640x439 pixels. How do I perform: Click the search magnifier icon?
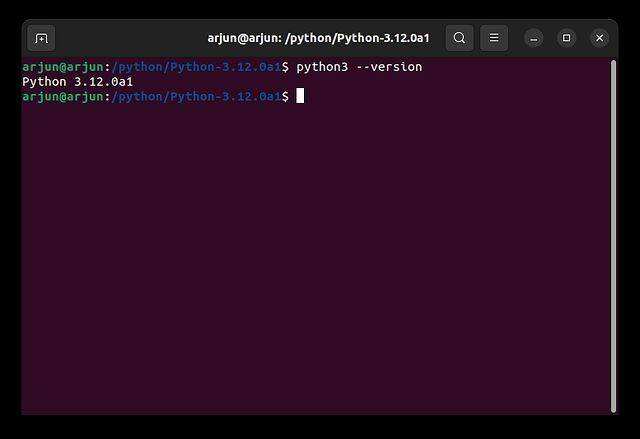click(x=459, y=38)
